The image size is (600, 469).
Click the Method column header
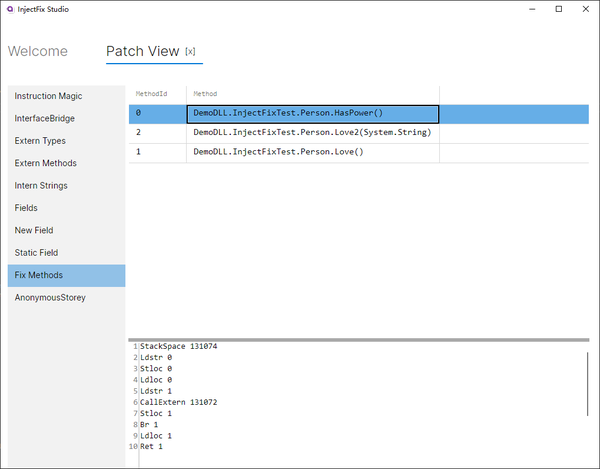205,93
